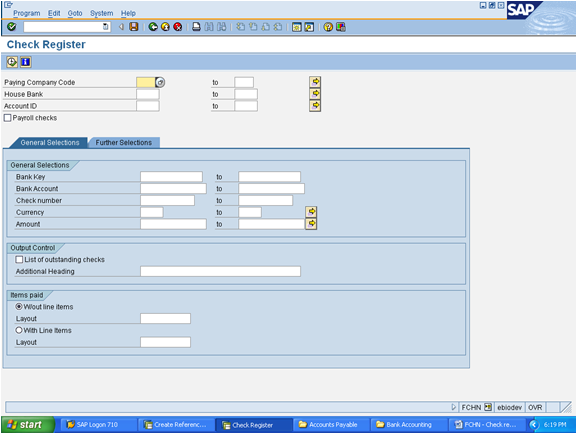
Task: Open the Accounts Payable taskbar folder
Action: 332,425
